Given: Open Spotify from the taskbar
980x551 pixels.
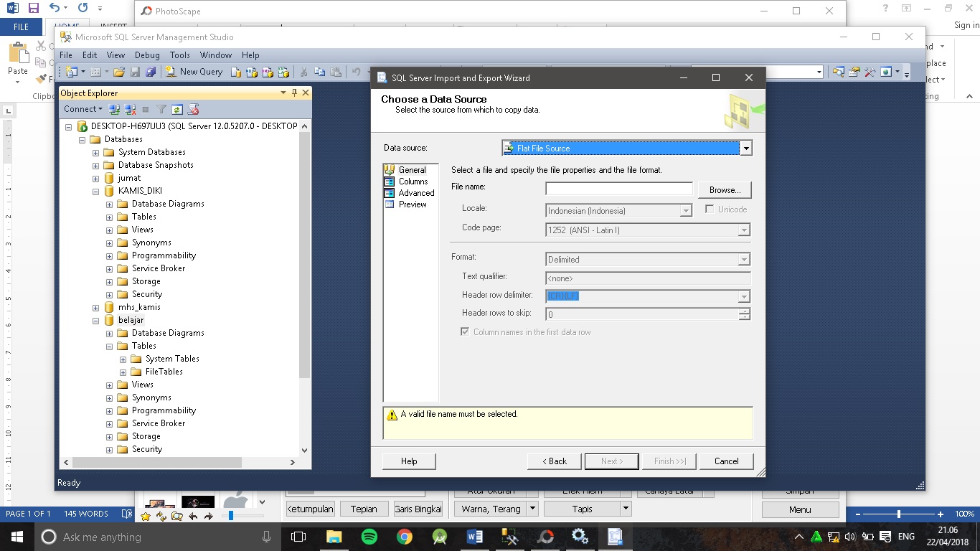Looking at the screenshot, I should coord(369,537).
